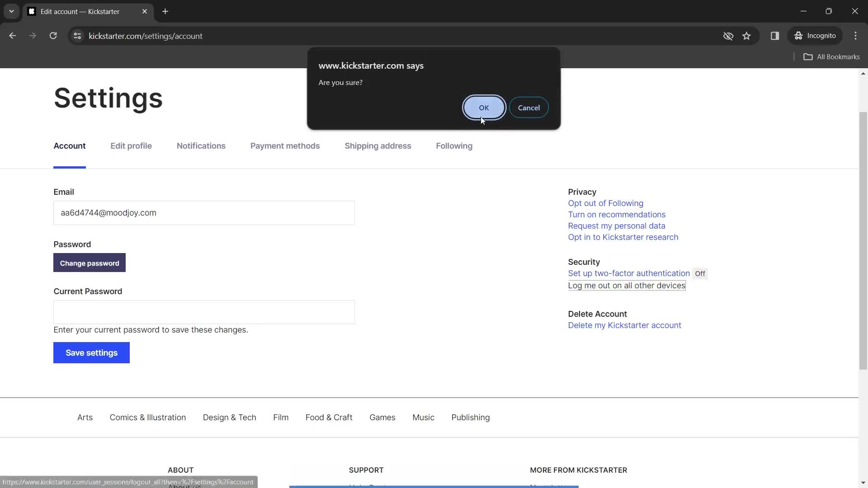Open the All Bookmarks folder
Screen dimensions: 868x488
(x=831, y=56)
